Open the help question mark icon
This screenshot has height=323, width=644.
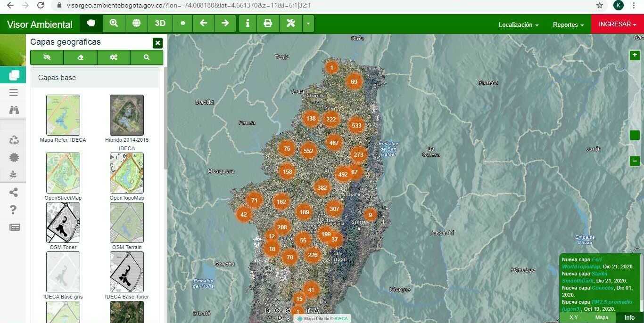(x=14, y=210)
